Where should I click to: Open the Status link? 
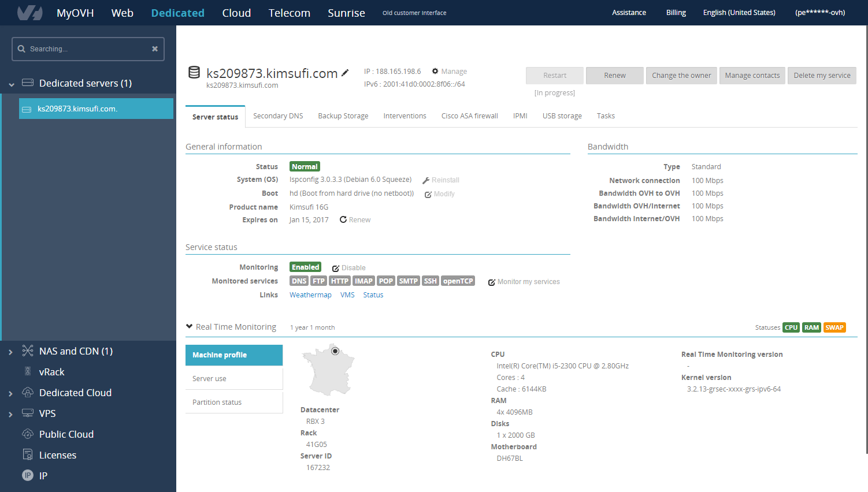pos(373,295)
